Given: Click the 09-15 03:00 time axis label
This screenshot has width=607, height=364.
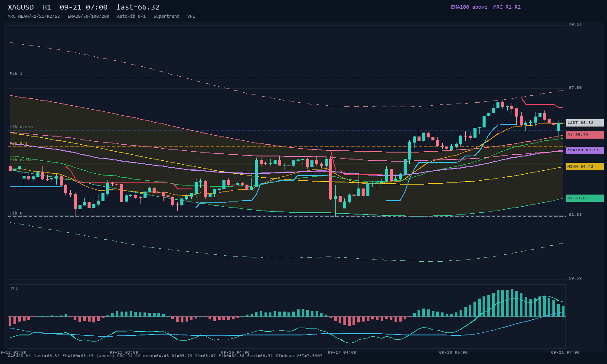Looking at the screenshot, I should 124,352.
